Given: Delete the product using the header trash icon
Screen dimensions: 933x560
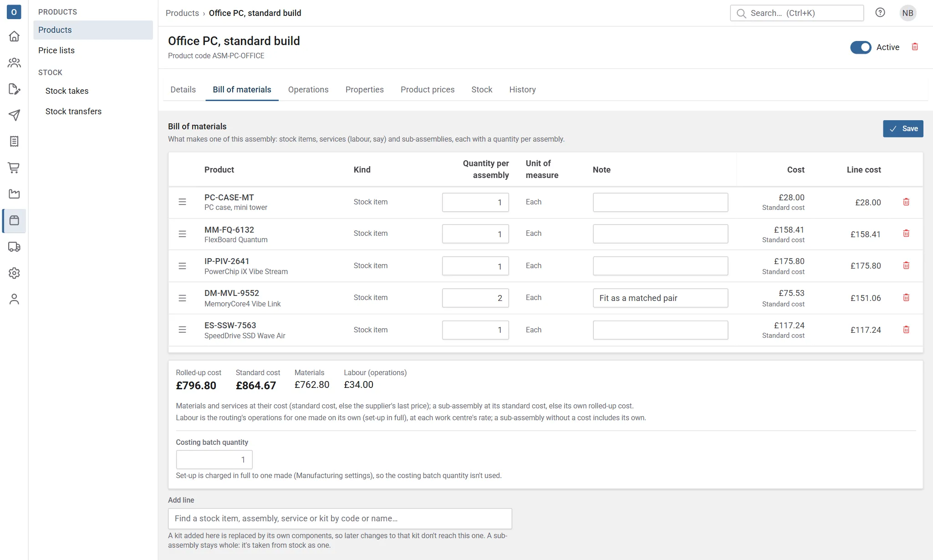Looking at the screenshot, I should [x=915, y=47].
